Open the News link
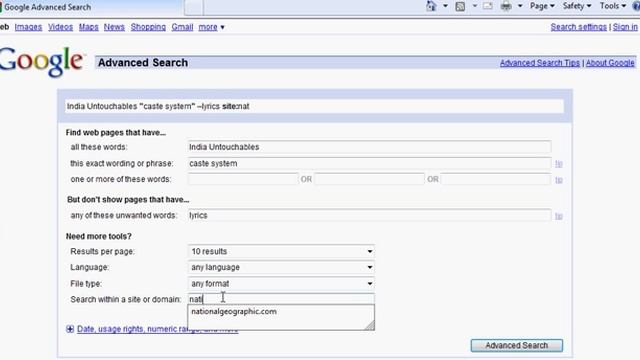 114,27
